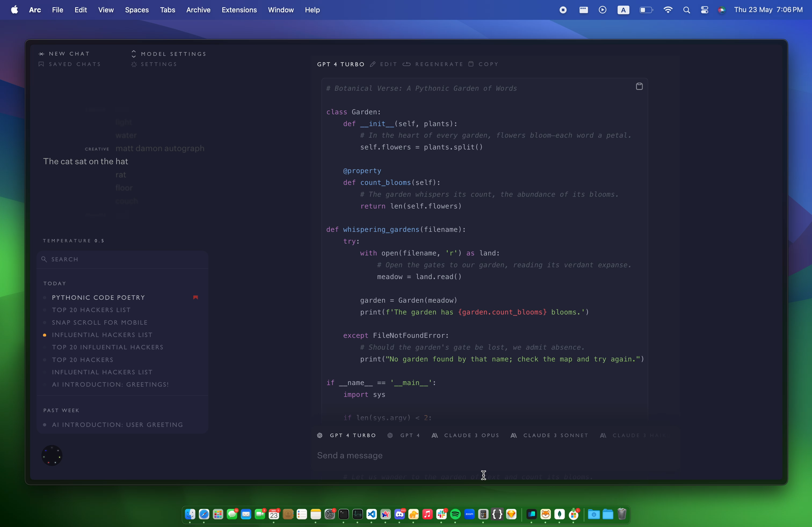This screenshot has width=812, height=527.
Task: Copy the code block with the clipboard icon
Action: click(639, 87)
